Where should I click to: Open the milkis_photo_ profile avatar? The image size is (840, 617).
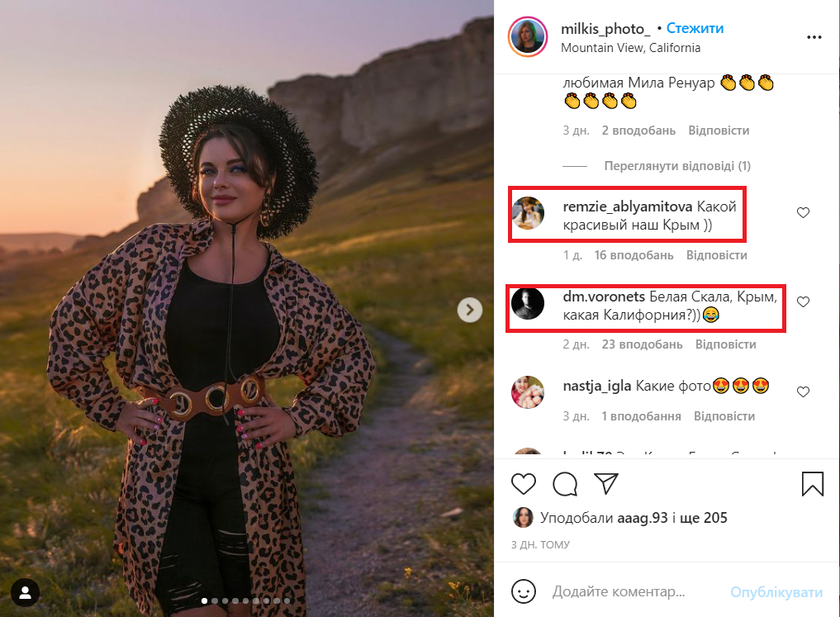[528, 37]
